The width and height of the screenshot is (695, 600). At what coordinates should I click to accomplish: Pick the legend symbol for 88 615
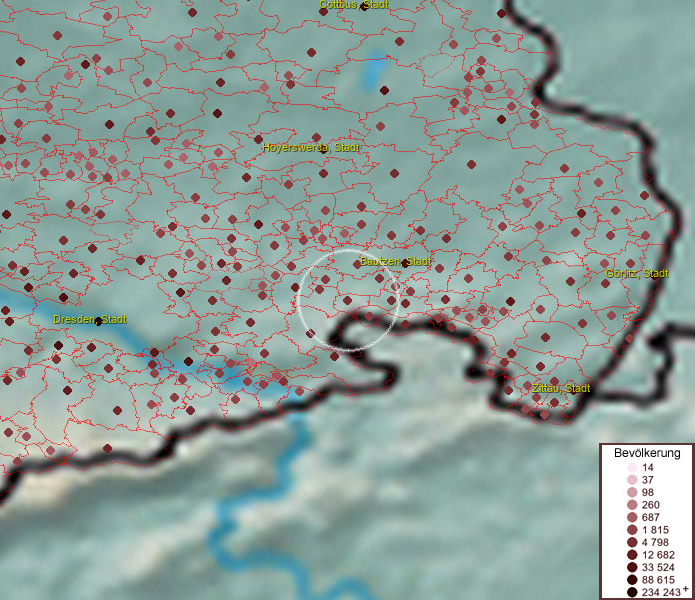click(x=632, y=579)
